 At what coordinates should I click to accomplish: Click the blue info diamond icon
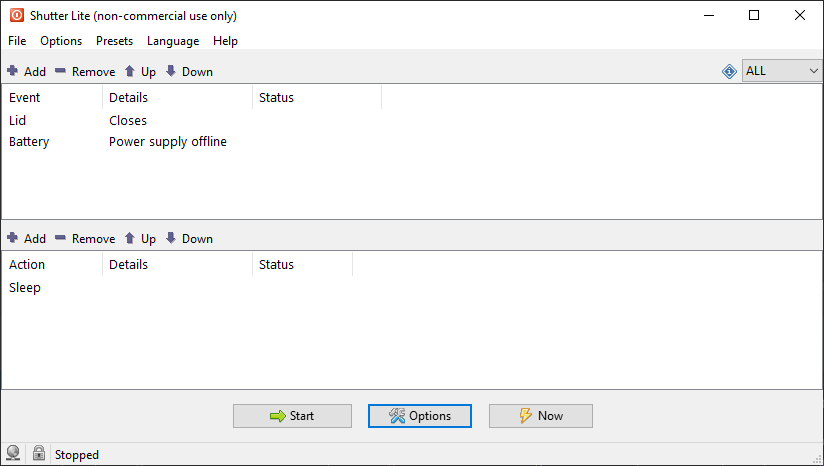pos(729,71)
